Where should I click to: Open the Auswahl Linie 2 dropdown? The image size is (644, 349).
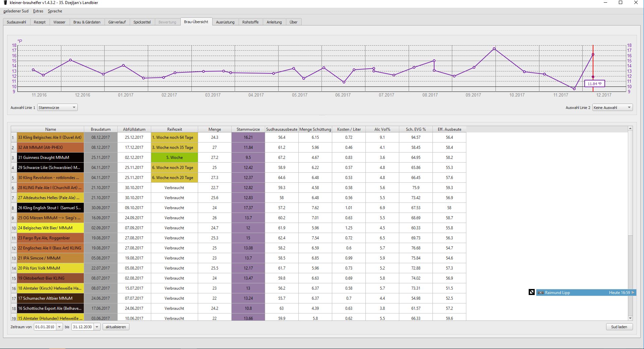coord(612,108)
